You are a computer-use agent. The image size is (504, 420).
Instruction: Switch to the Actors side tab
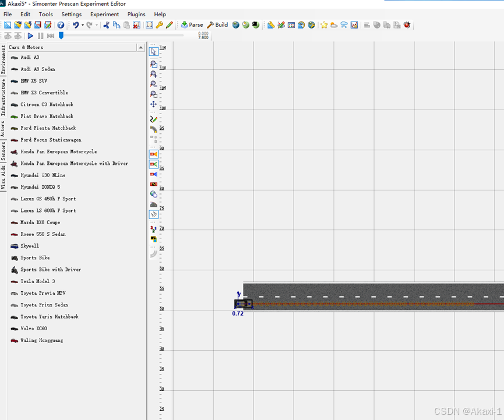coord(3,129)
